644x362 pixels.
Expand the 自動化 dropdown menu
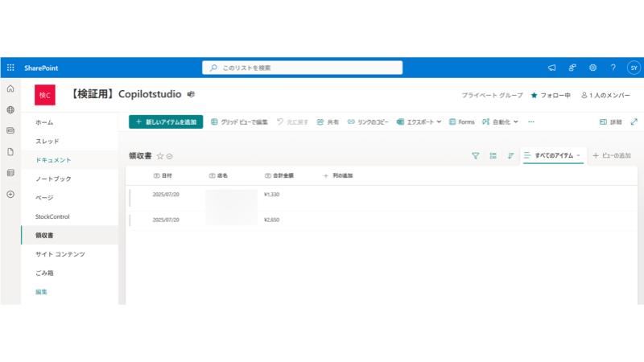(503, 122)
